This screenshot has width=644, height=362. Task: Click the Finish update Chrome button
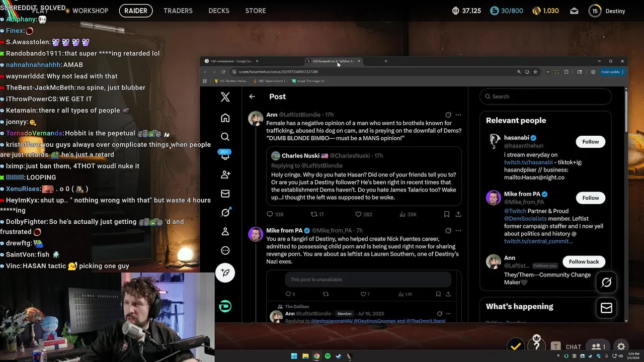[612, 72]
